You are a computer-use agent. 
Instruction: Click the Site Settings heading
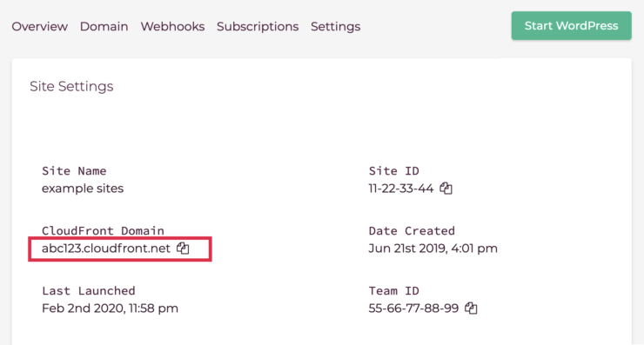tap(71, 86)
